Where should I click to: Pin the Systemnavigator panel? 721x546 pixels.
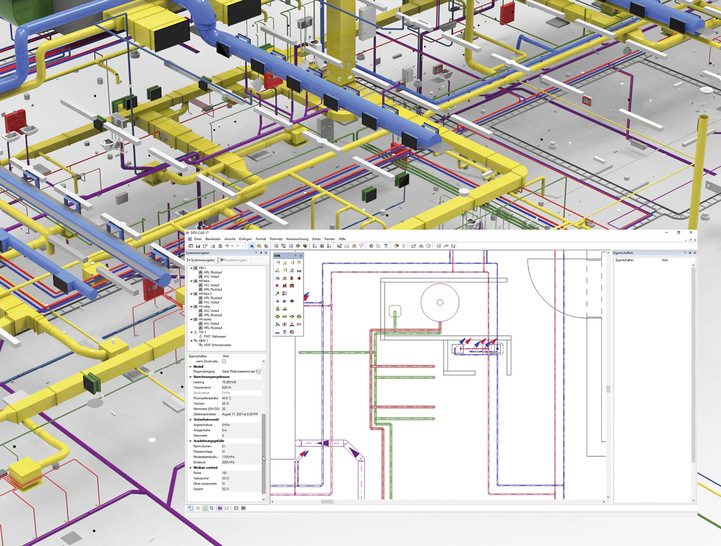click(258, 253)
